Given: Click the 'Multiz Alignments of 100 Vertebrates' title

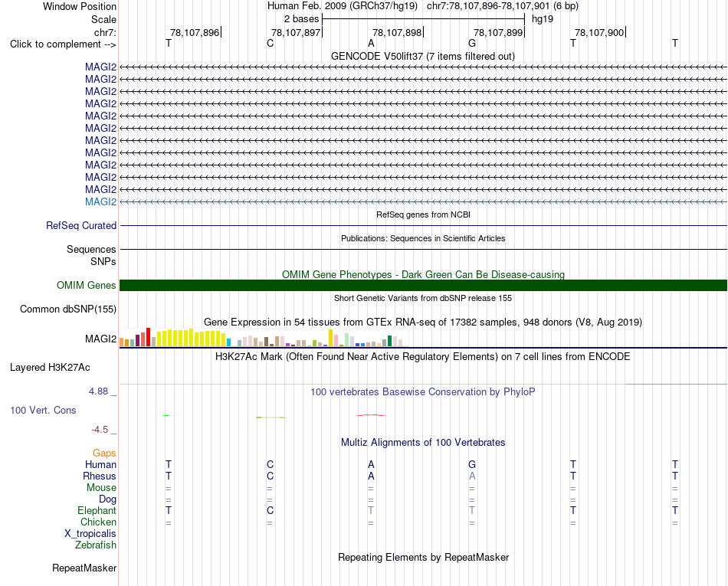Looking at the screenshot, I should [423, 442].
